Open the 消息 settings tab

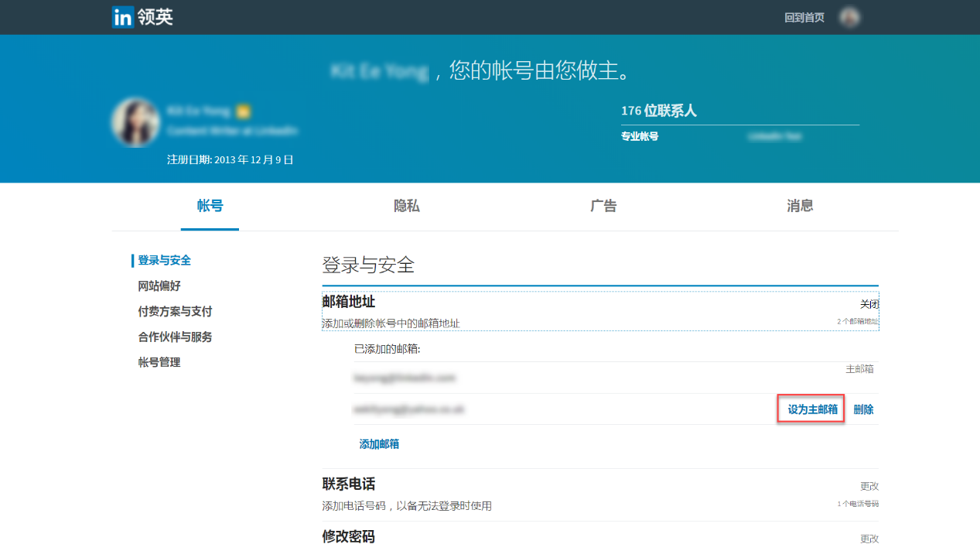(x=799, y=207)
